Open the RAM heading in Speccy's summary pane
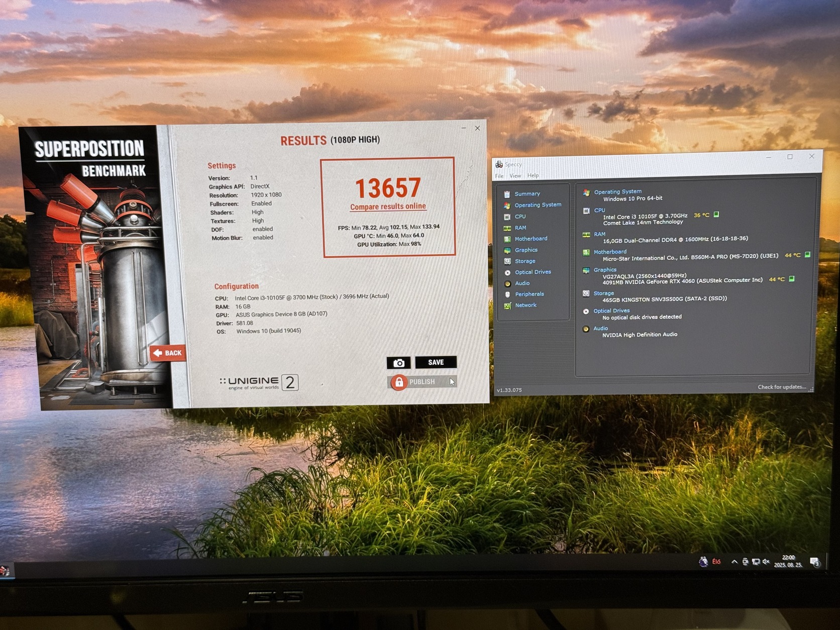The image size is (840, 630). point(599,234)
